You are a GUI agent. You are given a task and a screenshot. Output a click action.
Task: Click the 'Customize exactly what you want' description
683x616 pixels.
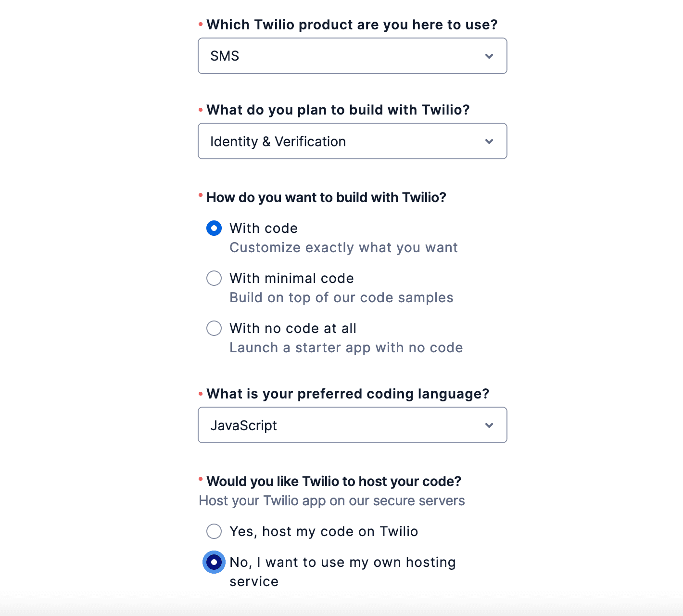pyautogui.click(x=343, y=247)
